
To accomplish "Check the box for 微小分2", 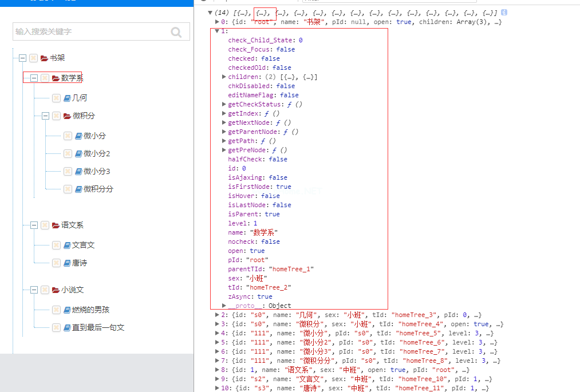I will pos(68,154).
